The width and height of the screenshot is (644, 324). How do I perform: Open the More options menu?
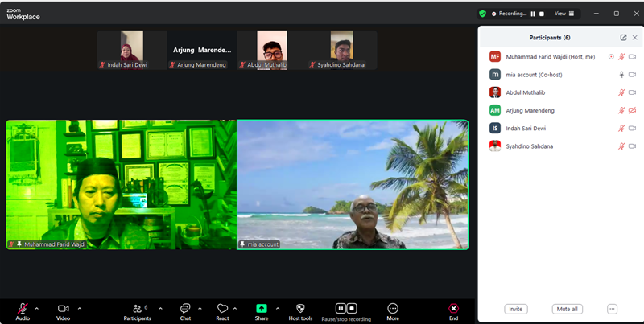point(393,312)
